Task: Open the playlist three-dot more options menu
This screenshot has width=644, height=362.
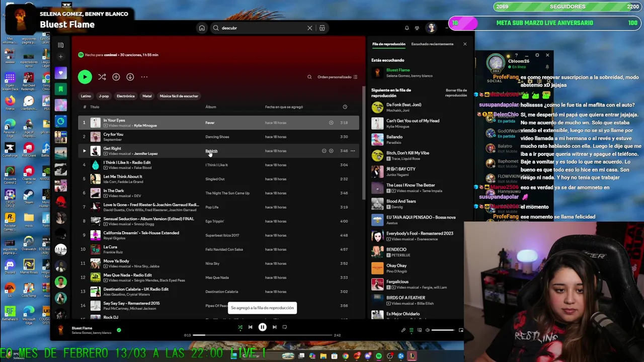Action: pos(144,77)
